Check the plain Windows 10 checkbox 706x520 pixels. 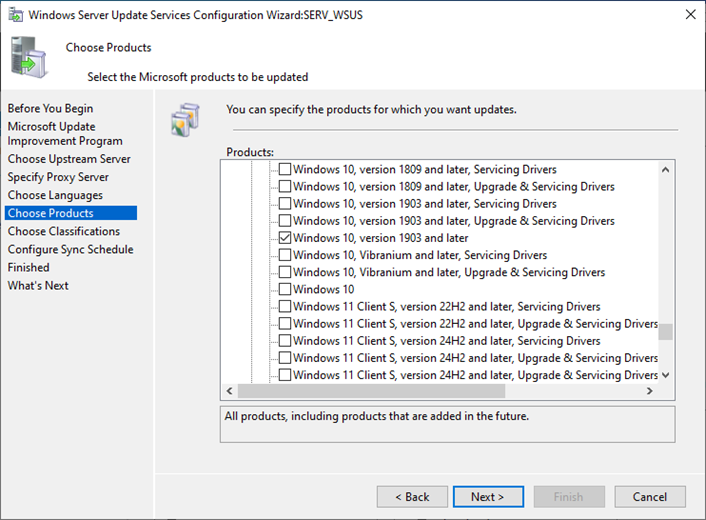(x=285, y=289)
